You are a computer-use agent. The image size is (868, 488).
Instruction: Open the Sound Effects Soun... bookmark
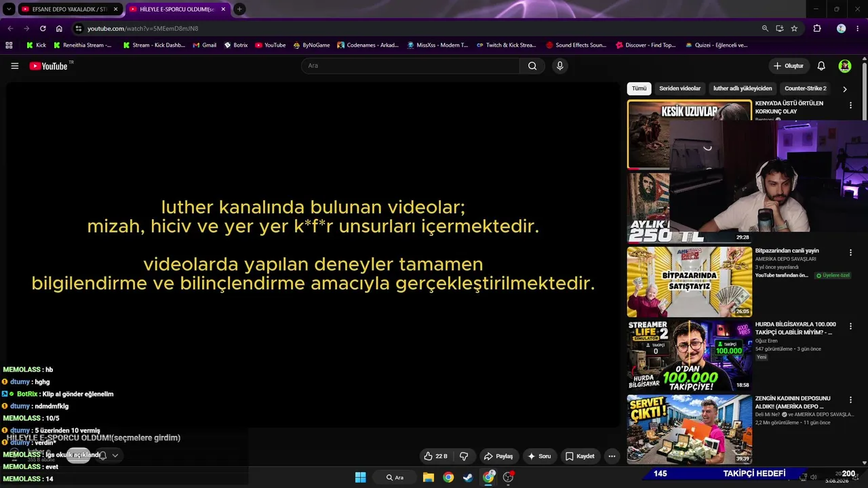[576, 45]
